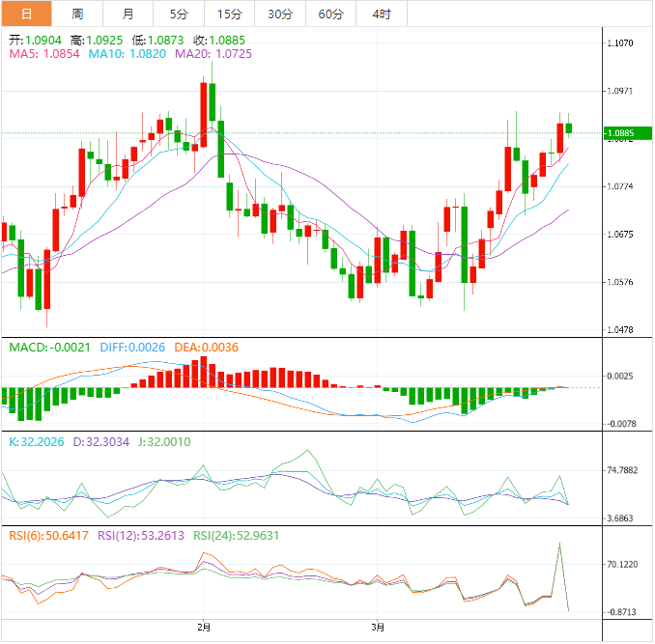Click the MA5 moving average label

click(44, 55)
